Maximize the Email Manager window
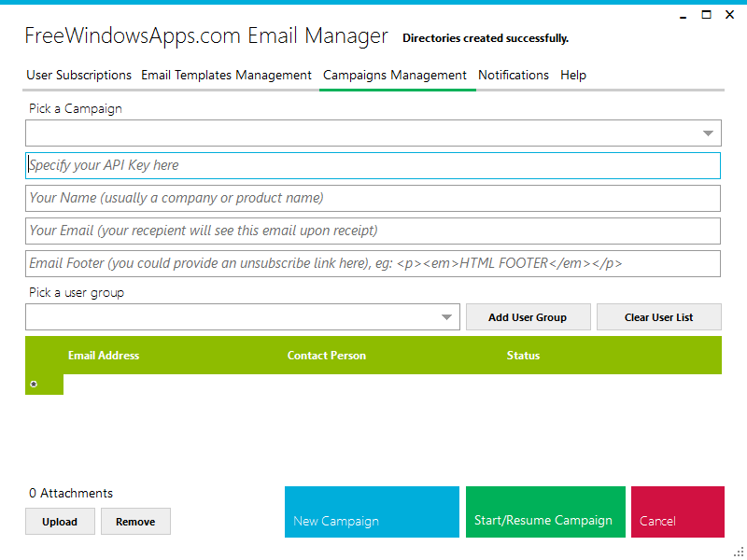This screenshot has width=747, height=560. [x=706, y=15]
